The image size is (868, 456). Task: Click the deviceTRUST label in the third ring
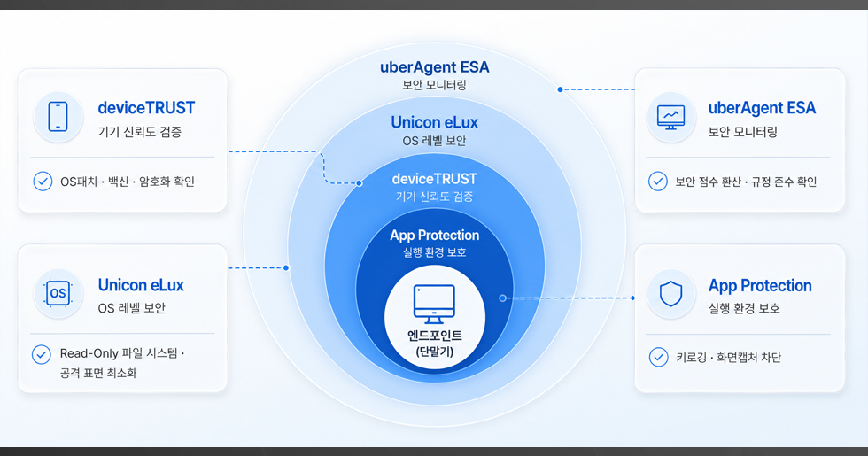[435, 179]
